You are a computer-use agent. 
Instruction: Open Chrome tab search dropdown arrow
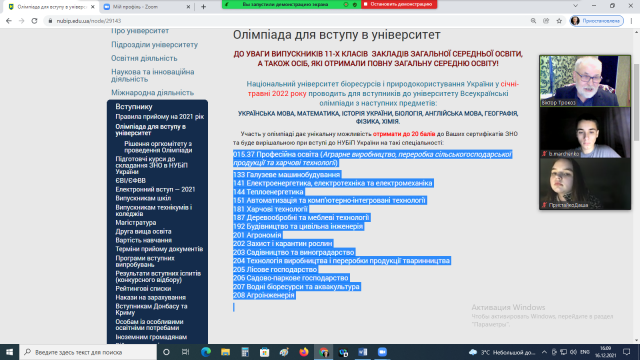(x=575, y=6)
